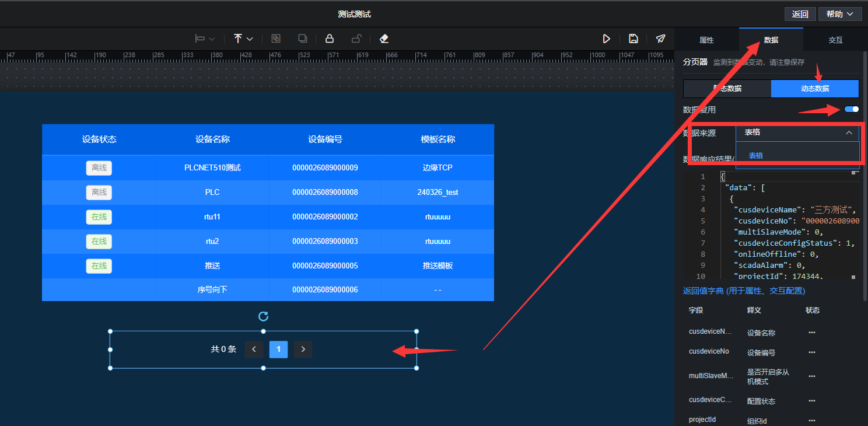Toggle the 数据复用 switch off

[x=852, y=109]
